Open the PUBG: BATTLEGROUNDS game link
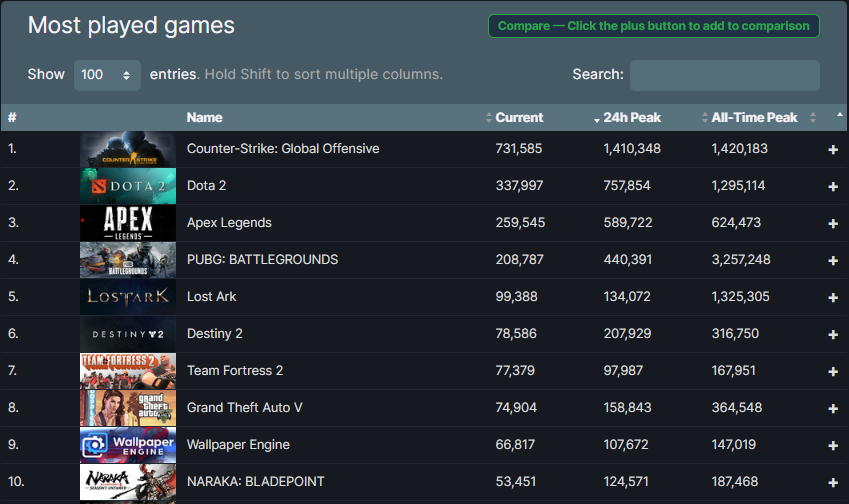Screen dimensions: 849x504 click(262, 260)
